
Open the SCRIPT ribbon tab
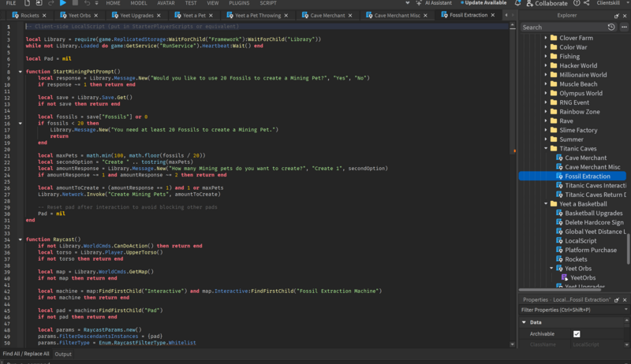click(268, 3)
